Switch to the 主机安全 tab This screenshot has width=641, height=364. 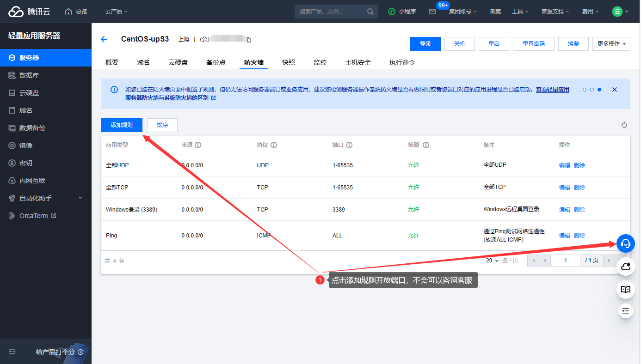(358, 62)
